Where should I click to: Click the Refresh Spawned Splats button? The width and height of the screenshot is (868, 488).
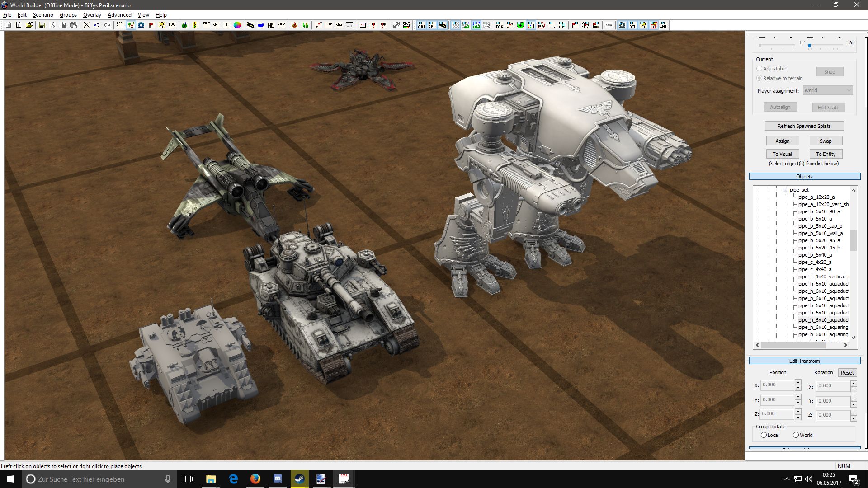(804, 126)
